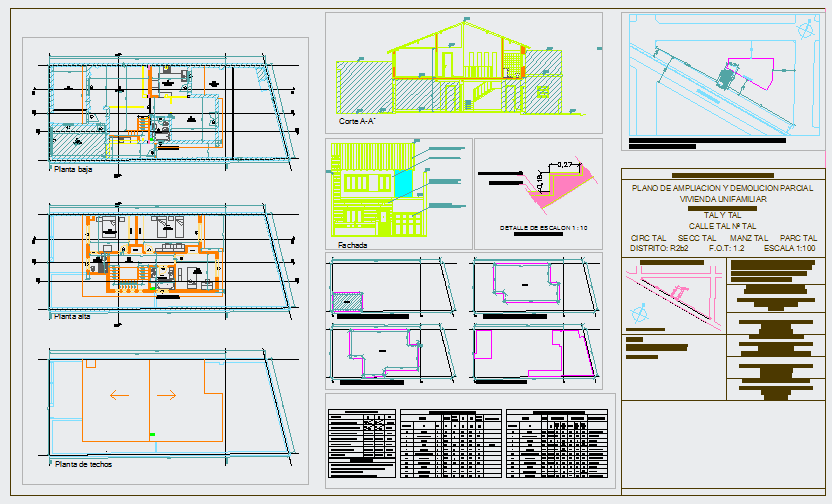Click the 0,27 dimension in the step detail
The image size is (832, 504).
point(567,163)
